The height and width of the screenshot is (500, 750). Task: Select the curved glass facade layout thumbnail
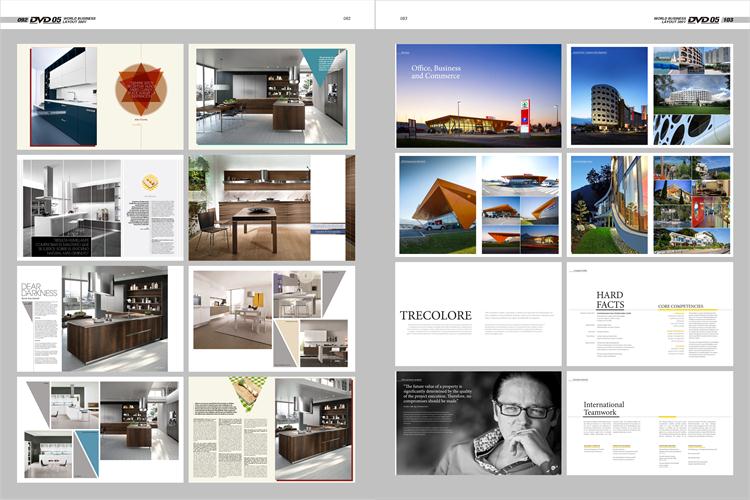649,204
